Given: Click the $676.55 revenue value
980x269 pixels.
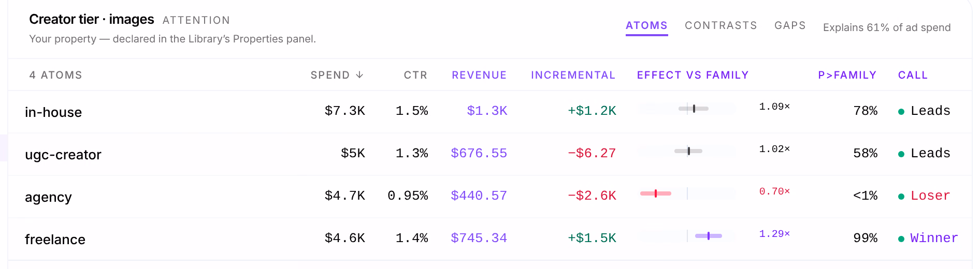Looking at the screenshot, I should point(479,153).
